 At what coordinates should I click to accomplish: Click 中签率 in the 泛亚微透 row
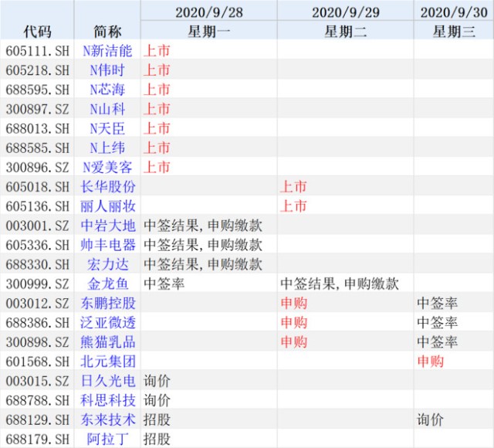pyautogui.click(x=437, y=322)
